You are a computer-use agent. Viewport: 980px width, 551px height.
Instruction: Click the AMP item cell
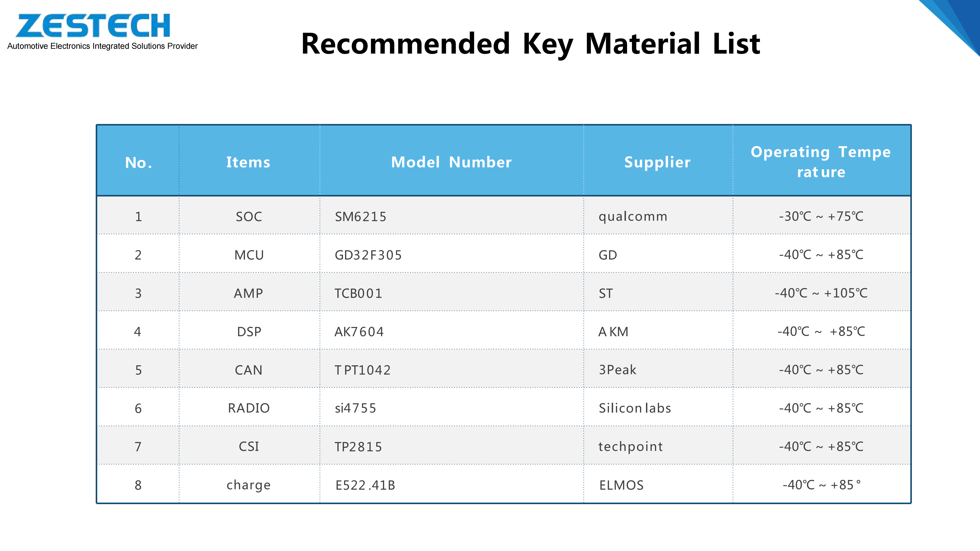coord(248,293)
